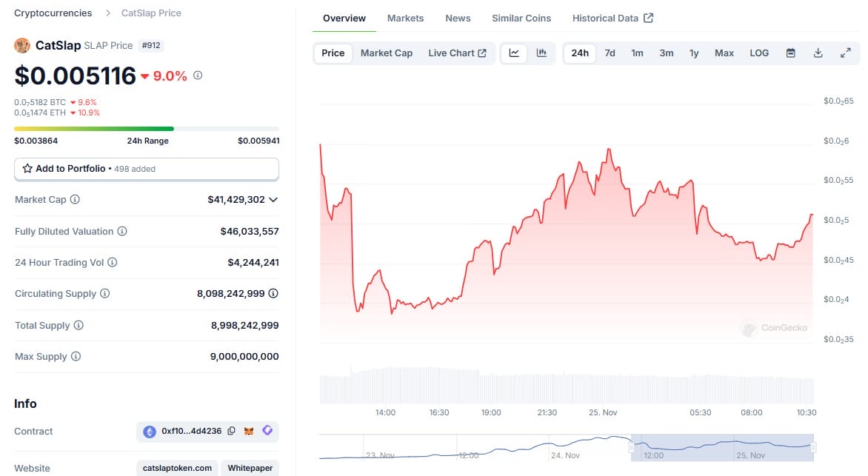The height and width of the screenshot is (476, 868).
Task: Open the Markets tab
Action: click(x=405, y=18)
